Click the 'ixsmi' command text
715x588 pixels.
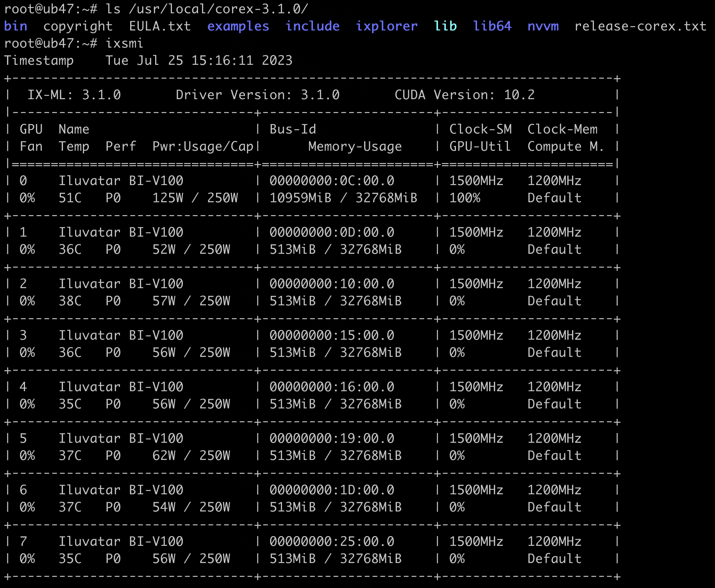pos(125,43)
